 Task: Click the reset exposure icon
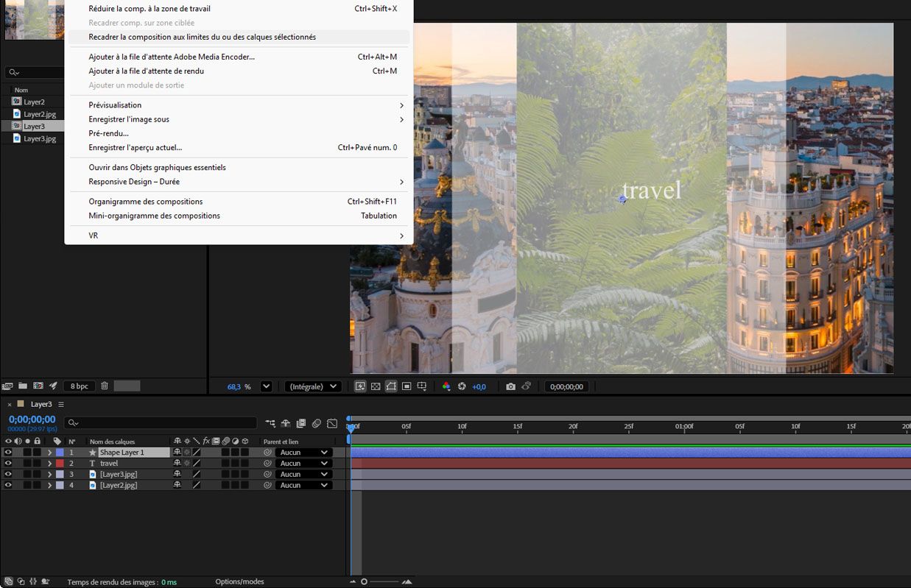pyautogui.click(x=462, y=386)
